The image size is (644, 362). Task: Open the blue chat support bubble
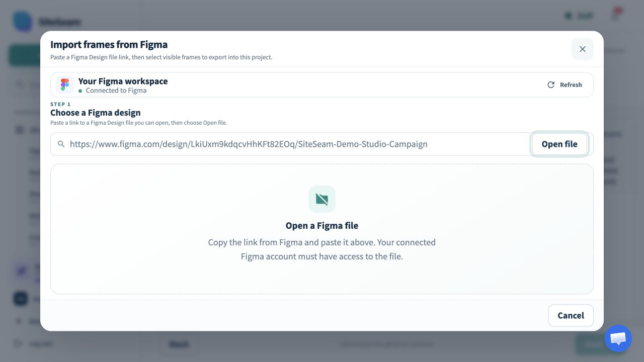point(618,338)
